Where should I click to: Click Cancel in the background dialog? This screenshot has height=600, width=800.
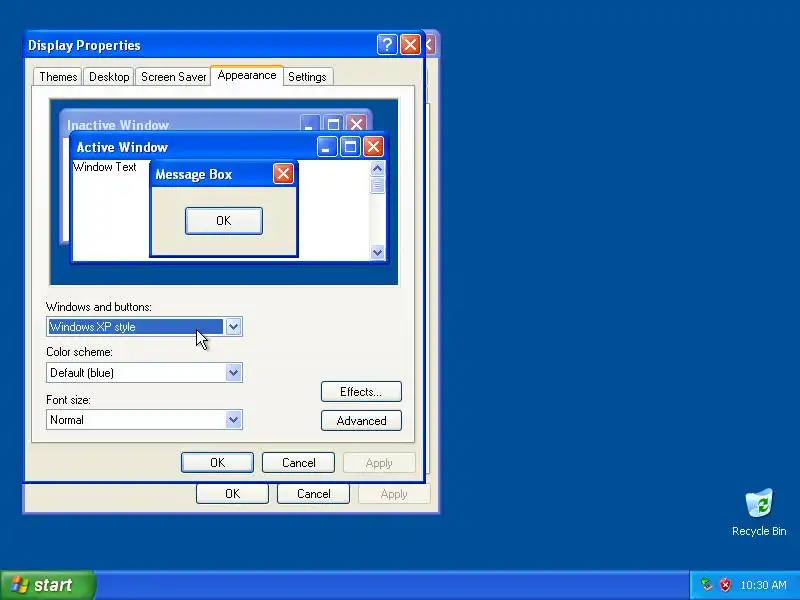313,494
